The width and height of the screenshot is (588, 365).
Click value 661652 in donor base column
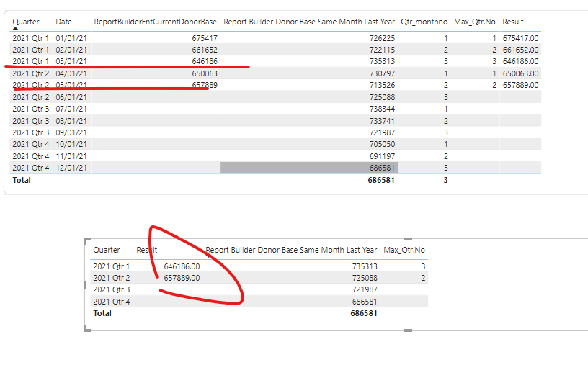205,50
